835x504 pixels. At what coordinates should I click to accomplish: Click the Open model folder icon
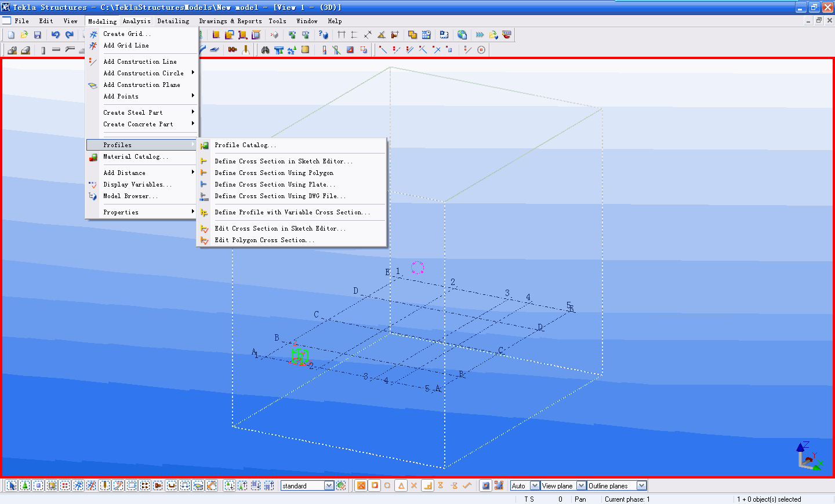pyautogui.click(x=24, y=35)
